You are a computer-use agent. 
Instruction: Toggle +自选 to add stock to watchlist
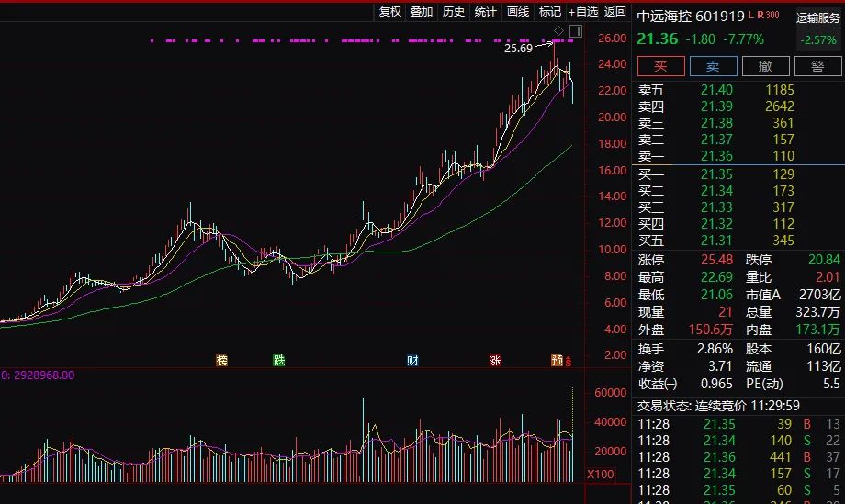[583, 11]
